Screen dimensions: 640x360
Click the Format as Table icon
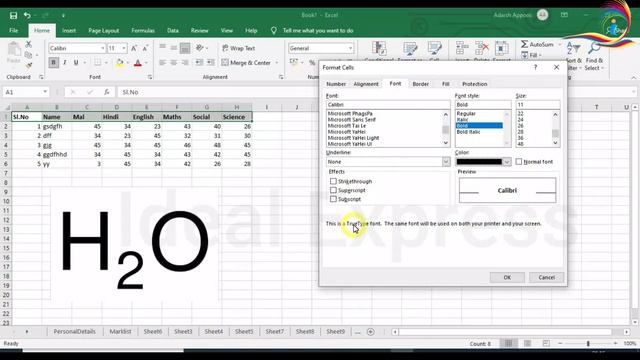coord(410,49)
